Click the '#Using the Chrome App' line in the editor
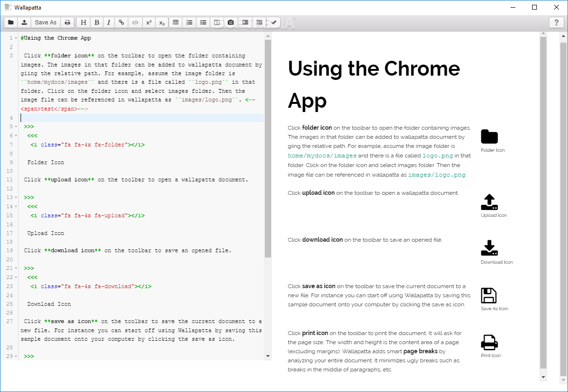This screenshot has width=568, height=392. point(56,38)
